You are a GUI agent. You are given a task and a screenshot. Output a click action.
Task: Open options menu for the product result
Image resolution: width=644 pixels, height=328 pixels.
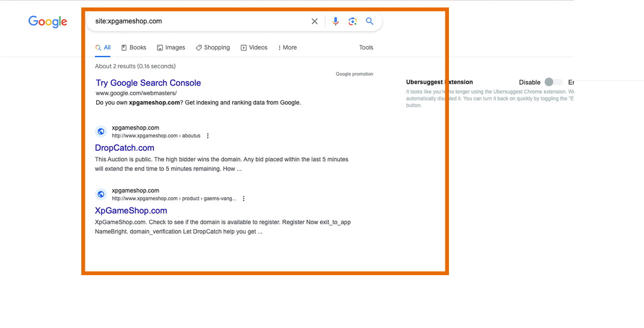click(x=244, y=198)
